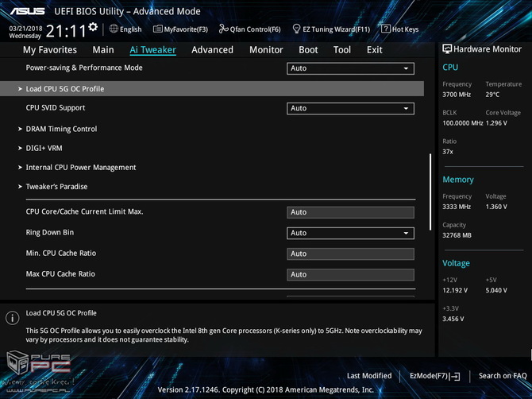Click CPU Ratio value 37x
532x399 pixels.
point(448,152)
